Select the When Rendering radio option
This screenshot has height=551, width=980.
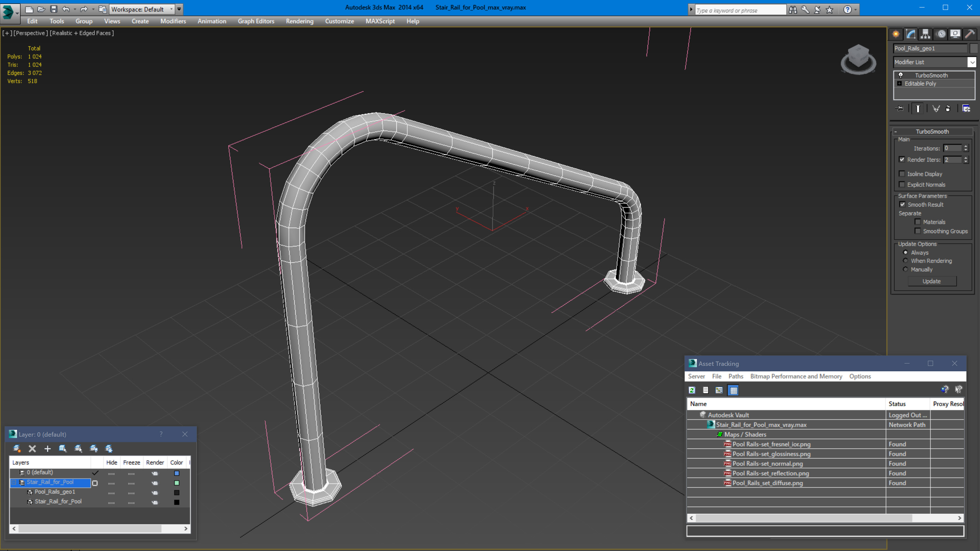(905, 261)
